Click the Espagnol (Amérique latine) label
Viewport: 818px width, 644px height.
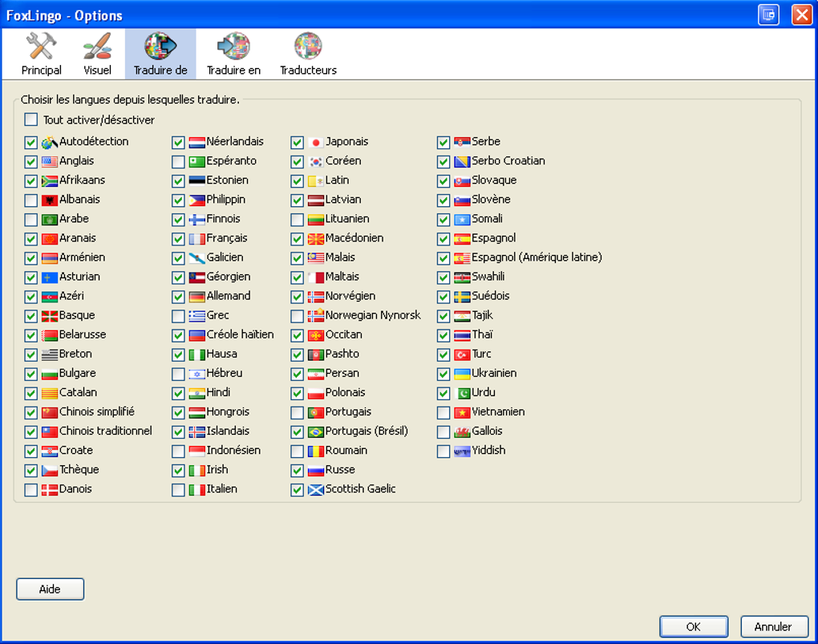537,257
